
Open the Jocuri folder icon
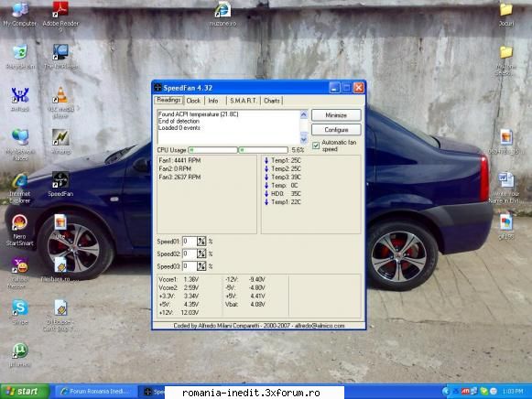505,15
